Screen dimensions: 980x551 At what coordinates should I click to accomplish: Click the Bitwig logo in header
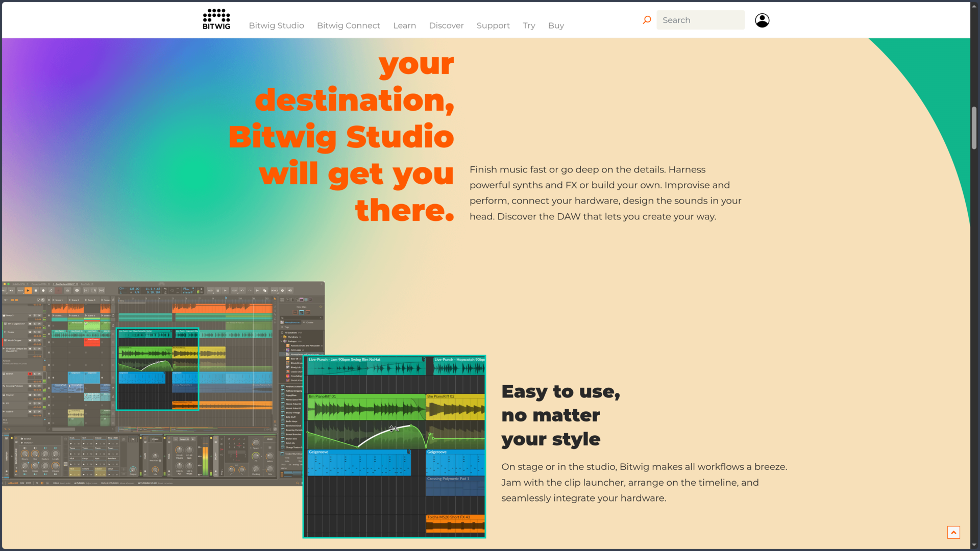(216, 19)
